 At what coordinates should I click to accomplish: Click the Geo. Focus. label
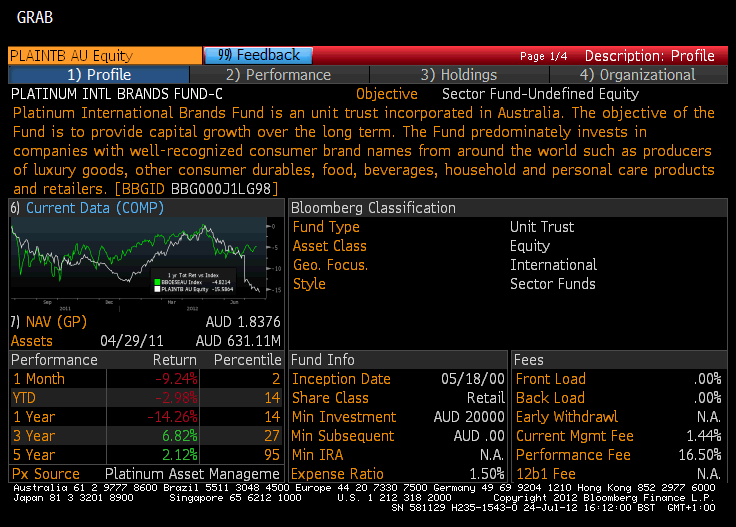[x=330, y=265]
